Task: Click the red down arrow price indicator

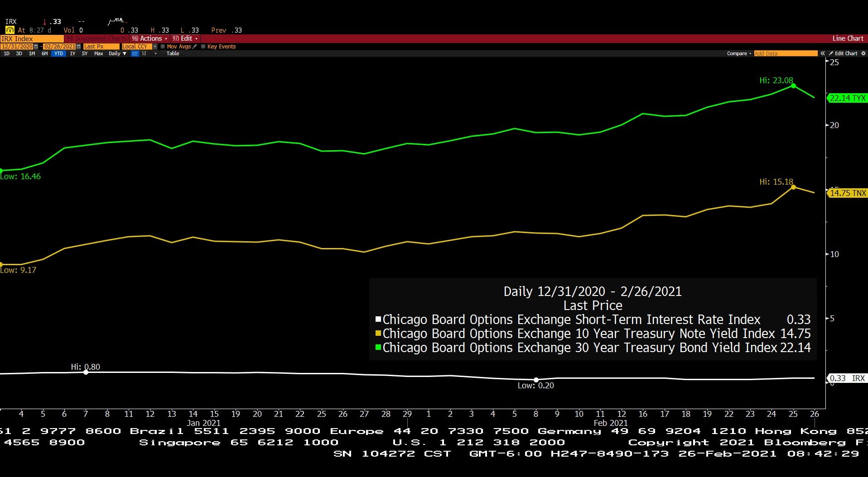Action: tap(44, 22)
